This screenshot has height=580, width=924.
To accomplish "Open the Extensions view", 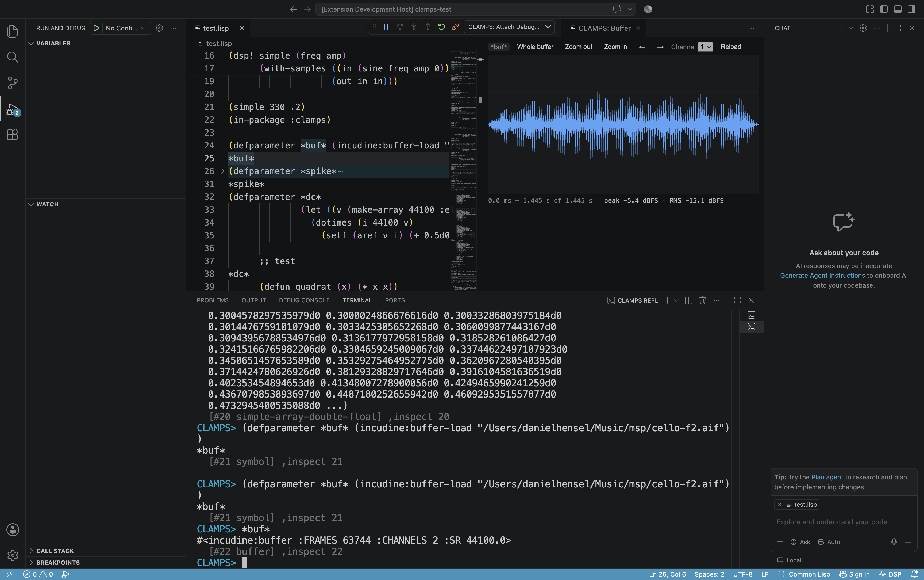I will [13, 135].
